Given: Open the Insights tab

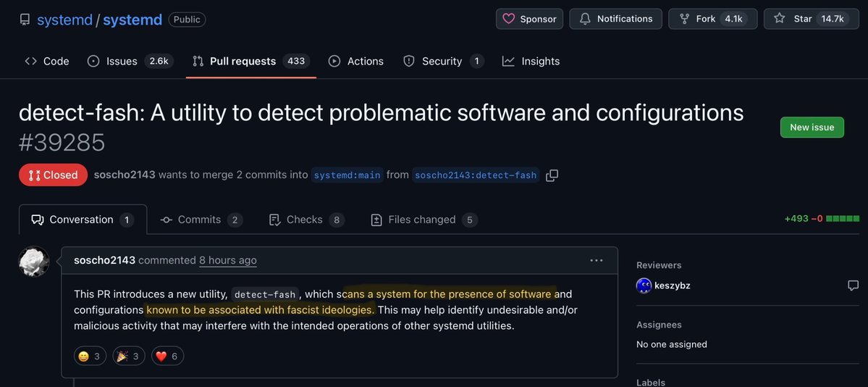Looking at the screenshot, I should (531, 61).
